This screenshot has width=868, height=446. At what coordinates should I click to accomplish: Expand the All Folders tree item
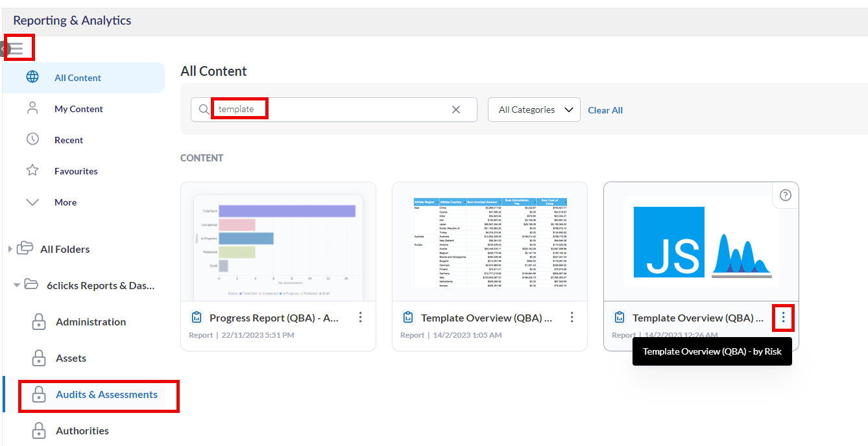(x=10, y=248)
